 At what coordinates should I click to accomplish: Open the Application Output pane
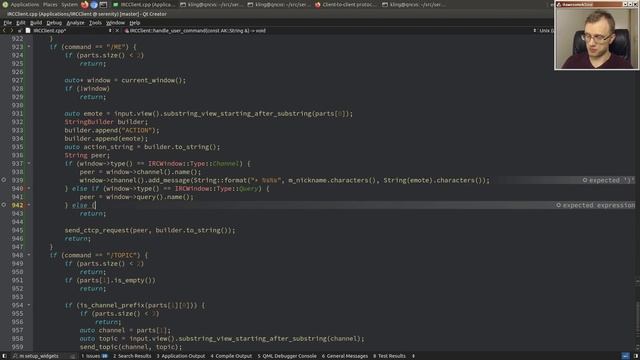coord(181,356)
